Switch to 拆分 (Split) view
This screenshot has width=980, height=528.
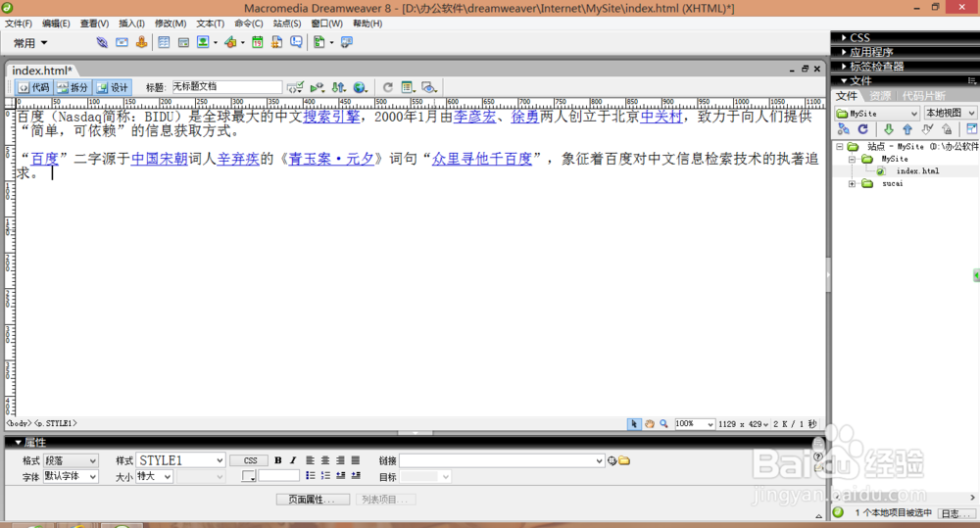click(73, 87)
